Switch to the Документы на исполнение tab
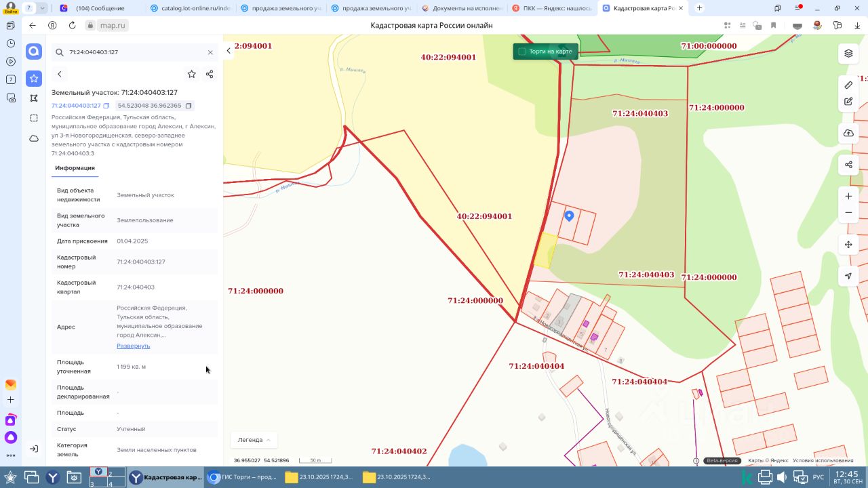Screen dimensions: 868x488 tap(461, 8)
